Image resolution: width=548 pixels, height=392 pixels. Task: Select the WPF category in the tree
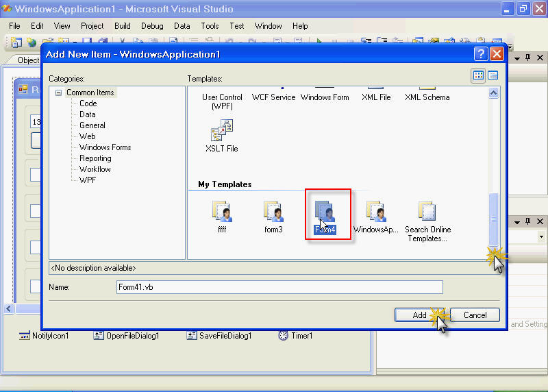pyautogui.click(x=88, y=180)
